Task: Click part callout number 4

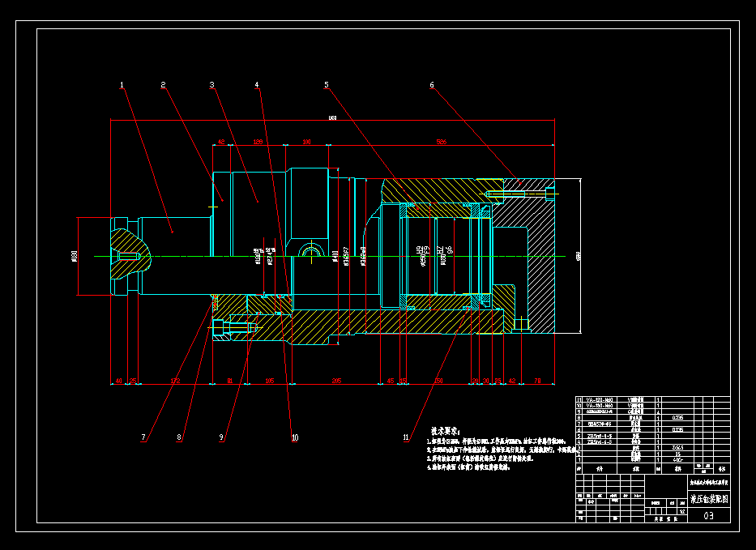Action: pos(257,85)
